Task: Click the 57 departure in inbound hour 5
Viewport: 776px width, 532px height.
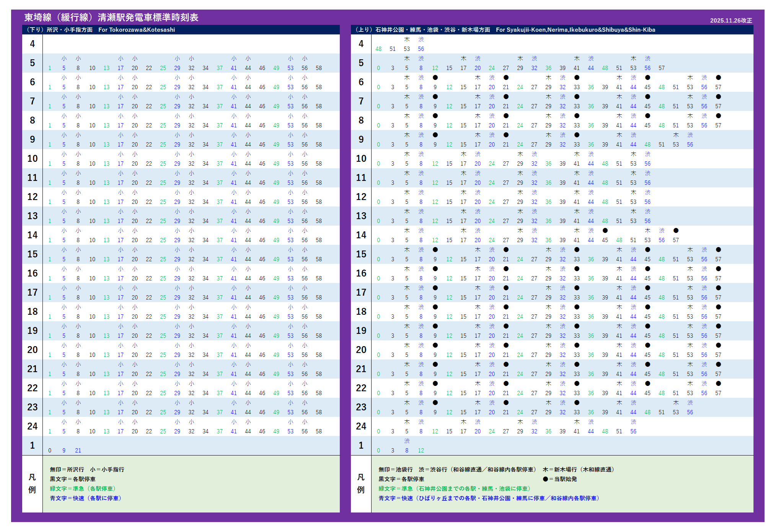Action: click(662, 68)
